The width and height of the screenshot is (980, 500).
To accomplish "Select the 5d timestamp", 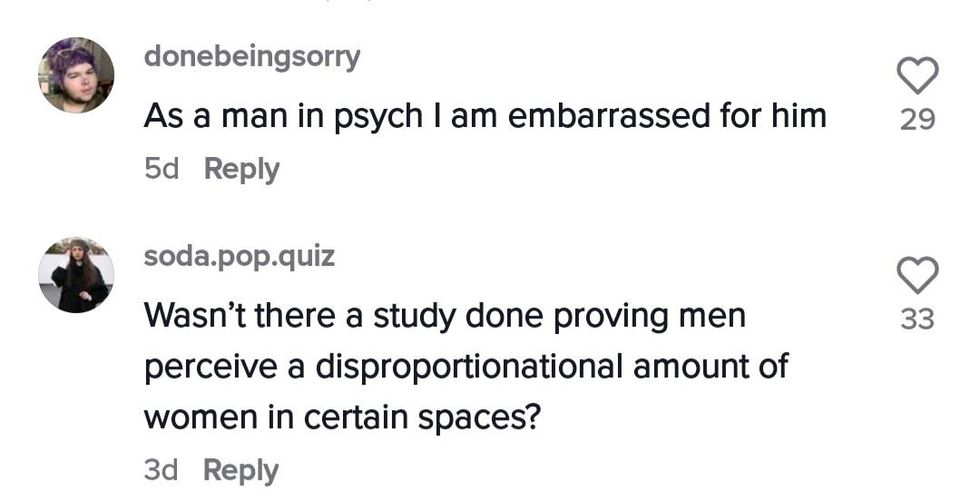I will [x=161, y=169].
